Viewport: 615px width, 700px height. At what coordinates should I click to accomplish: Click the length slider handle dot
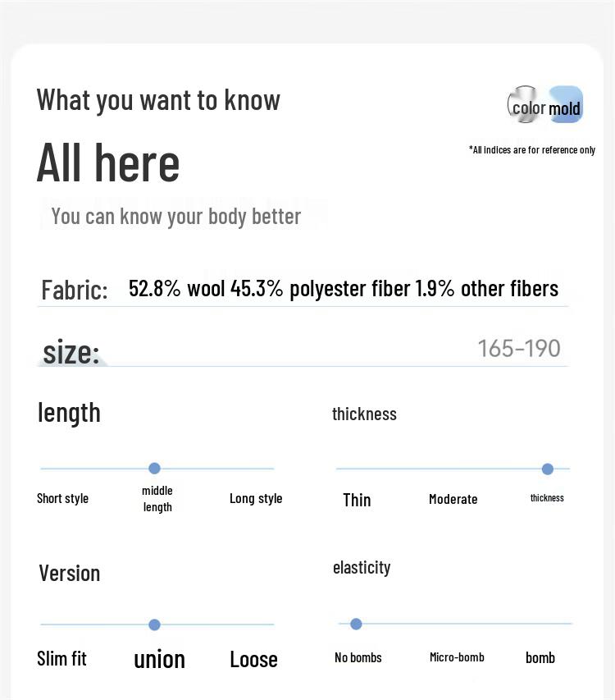click(x=154, y=469)
